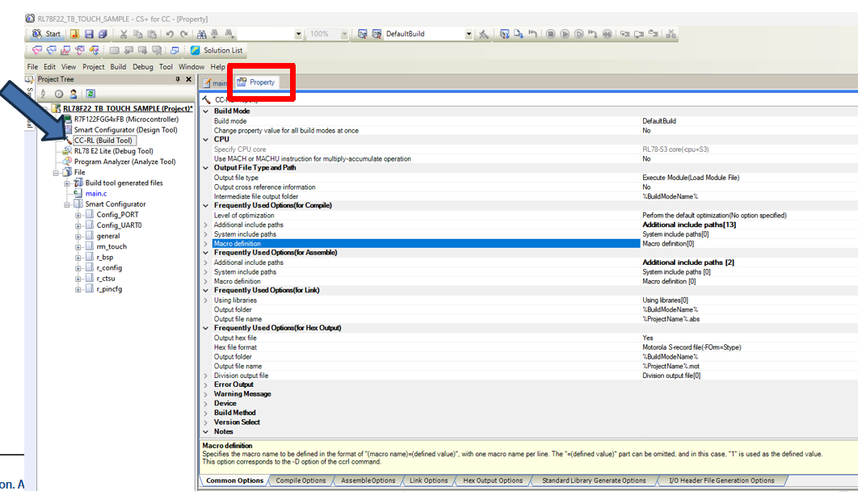Click the Find binoculars icon
The image size is (858, 504).
[201, 34]
